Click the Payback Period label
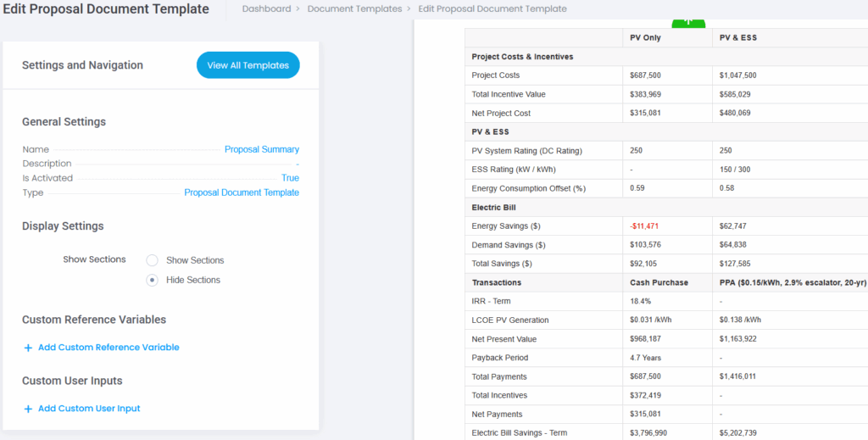Screen dimensions: 868x440 pos(500,358)
